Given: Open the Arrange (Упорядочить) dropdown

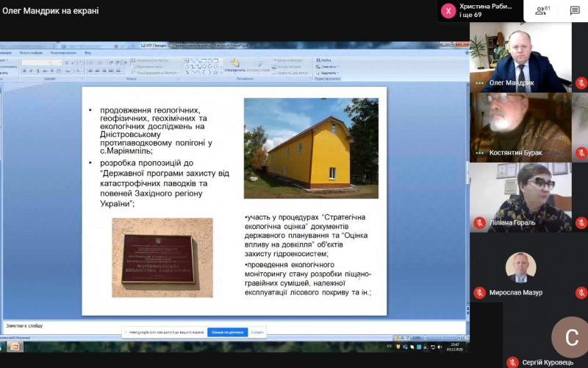Looking at the screenshot, I should pyautogui.click(x=234, y=66).
